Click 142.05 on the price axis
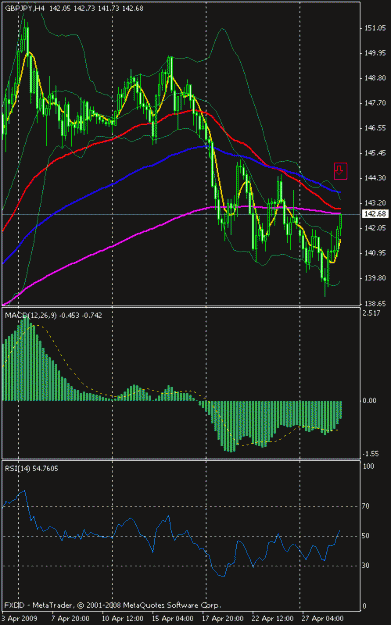 (x=375, y=228)
